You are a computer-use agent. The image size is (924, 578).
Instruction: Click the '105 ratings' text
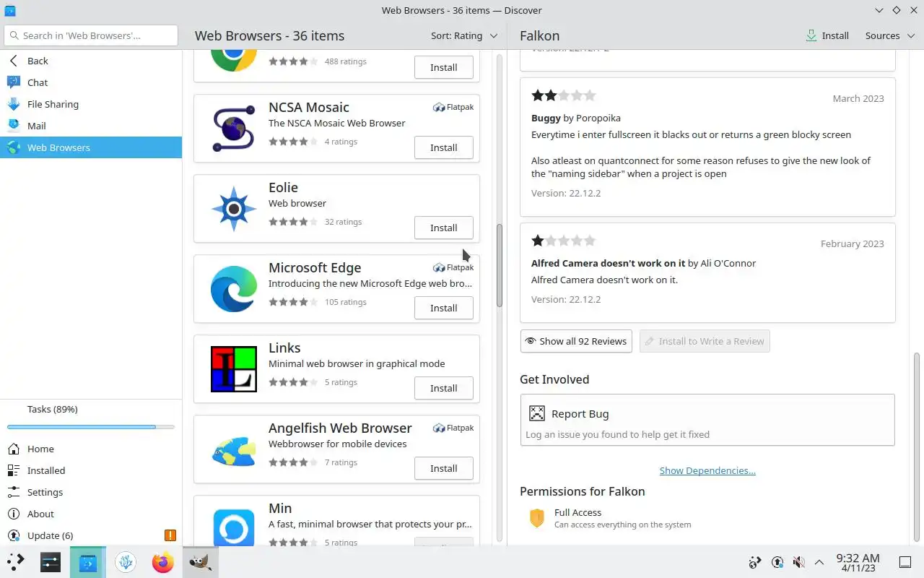345,302
